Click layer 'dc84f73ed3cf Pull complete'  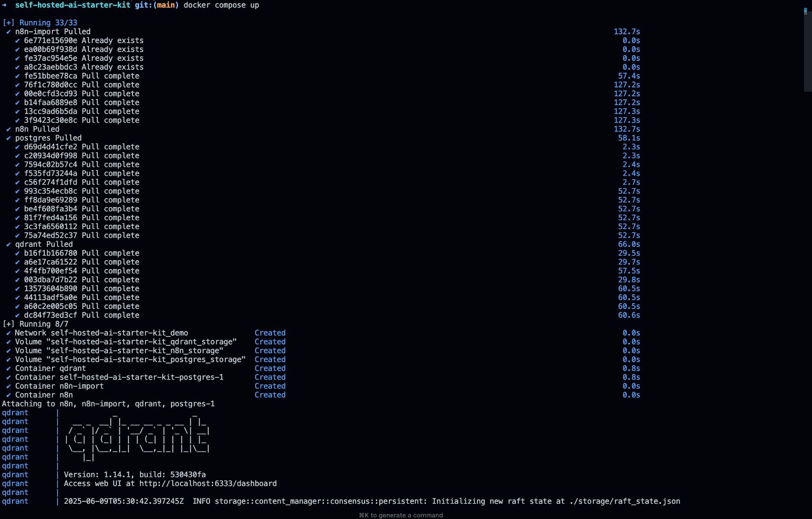tap(82, 316)
